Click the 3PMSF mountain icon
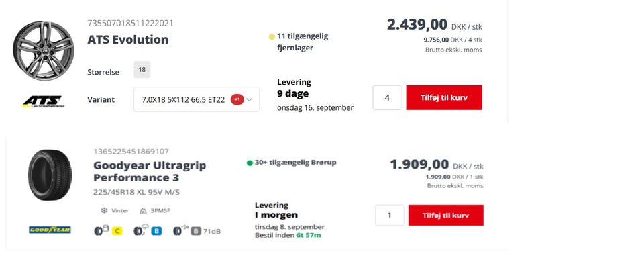The width and height of the screenshot is (644, 272). [x=143, y=210]
